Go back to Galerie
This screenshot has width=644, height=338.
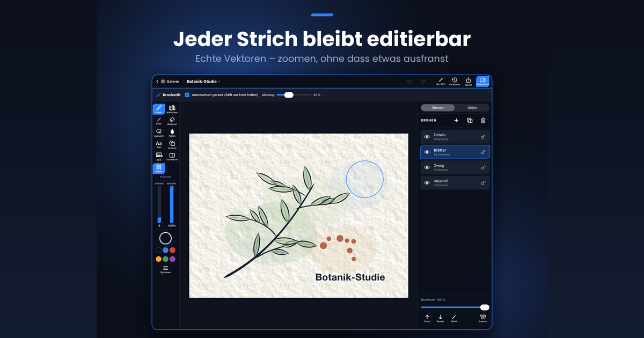click(x=167, y=82)
